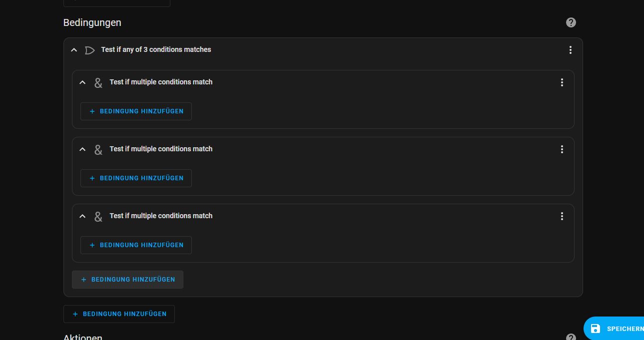Open three-dot menu of first AND condition
Screen dimensions: 644x340
[562, 82]
